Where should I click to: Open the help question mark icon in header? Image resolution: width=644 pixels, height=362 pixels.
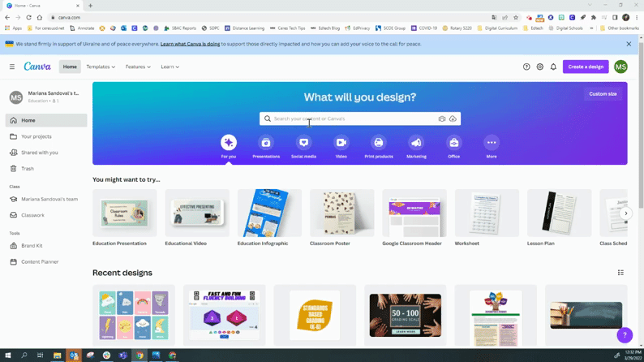pyautogui.click(x=526, y=67)
